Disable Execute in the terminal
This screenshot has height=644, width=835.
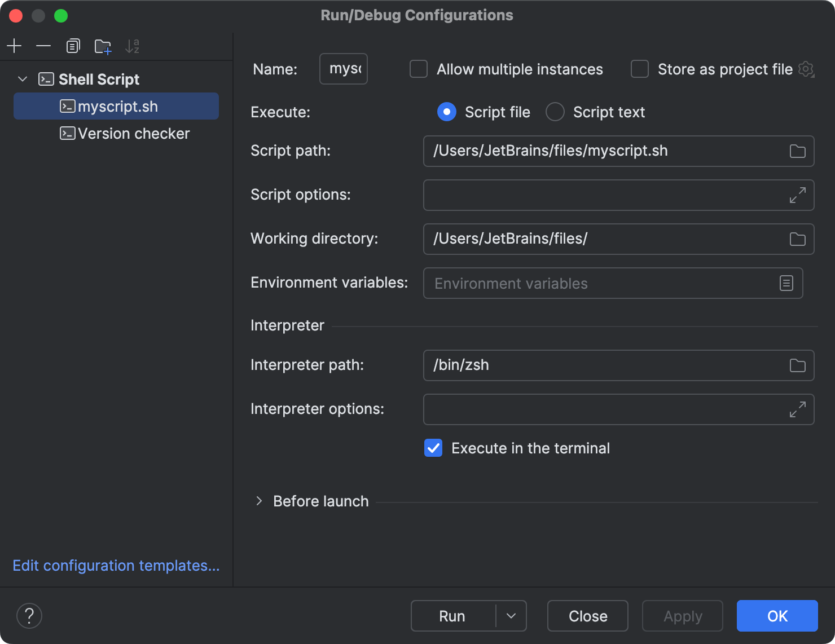tap(433, 448)
